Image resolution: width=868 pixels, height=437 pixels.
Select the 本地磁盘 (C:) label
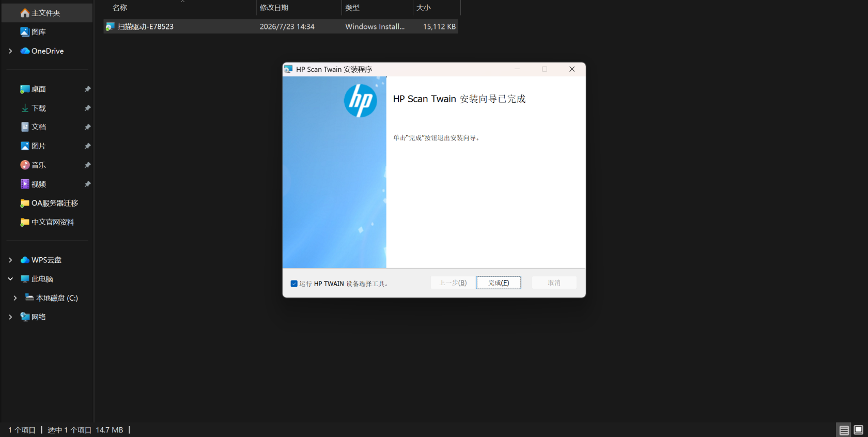point(57,298)
